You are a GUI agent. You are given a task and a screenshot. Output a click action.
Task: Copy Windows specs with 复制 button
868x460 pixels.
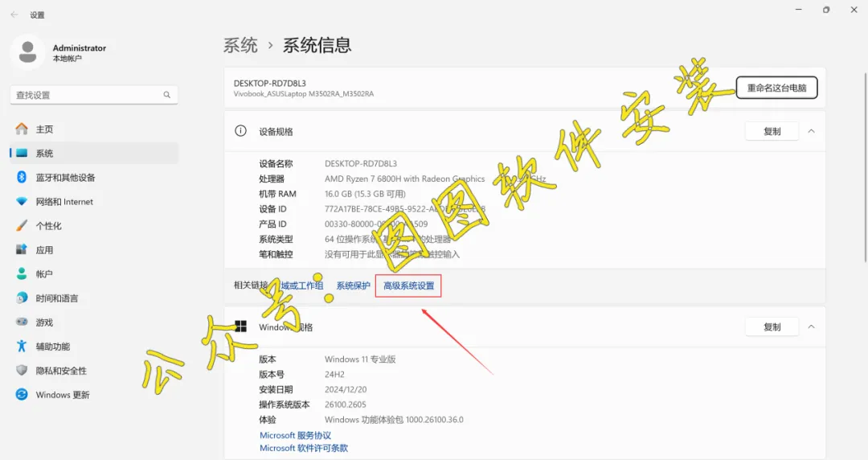coord(772,327)
